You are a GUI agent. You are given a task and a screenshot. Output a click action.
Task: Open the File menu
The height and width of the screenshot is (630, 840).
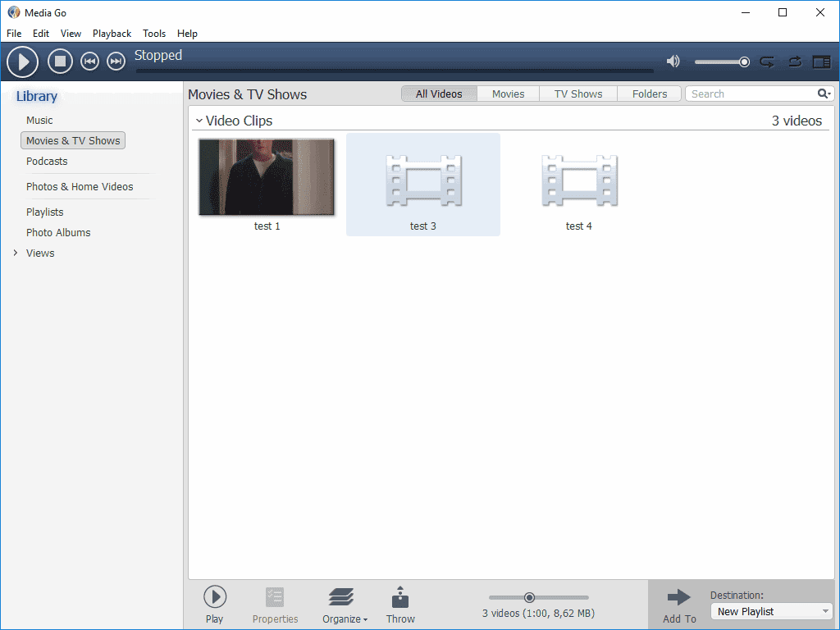(14, 33)
